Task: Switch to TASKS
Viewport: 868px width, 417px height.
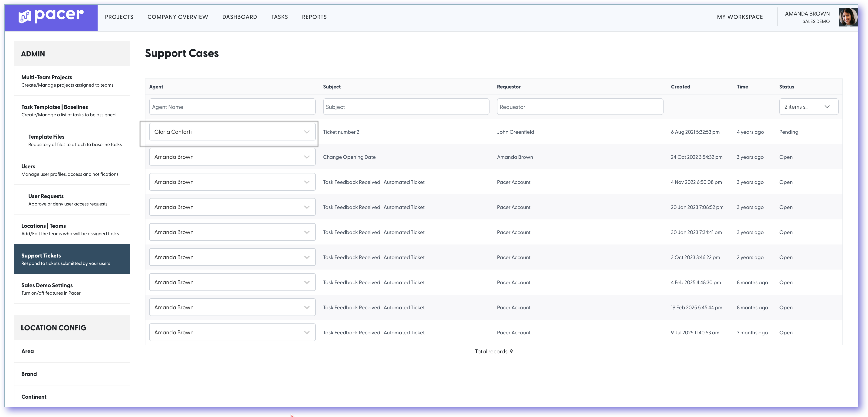Action: point(279,17)
